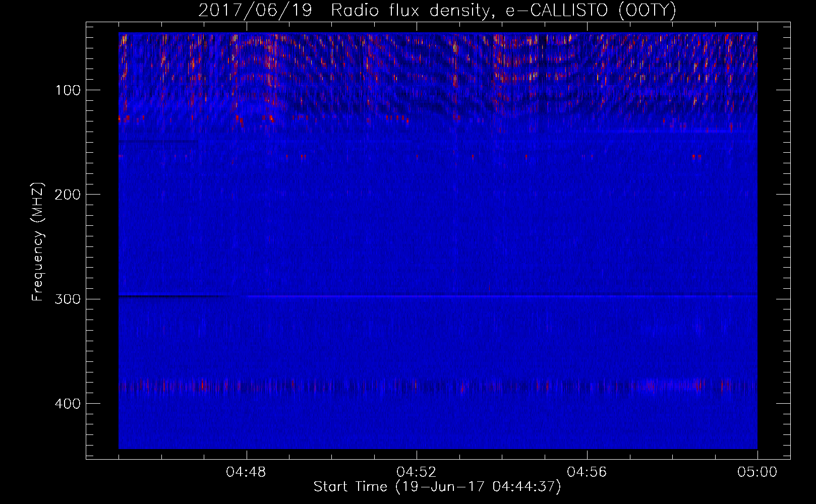816x504 pixels.
Task: Click the 400 frequency tick label
Action: tap(68, 404)
